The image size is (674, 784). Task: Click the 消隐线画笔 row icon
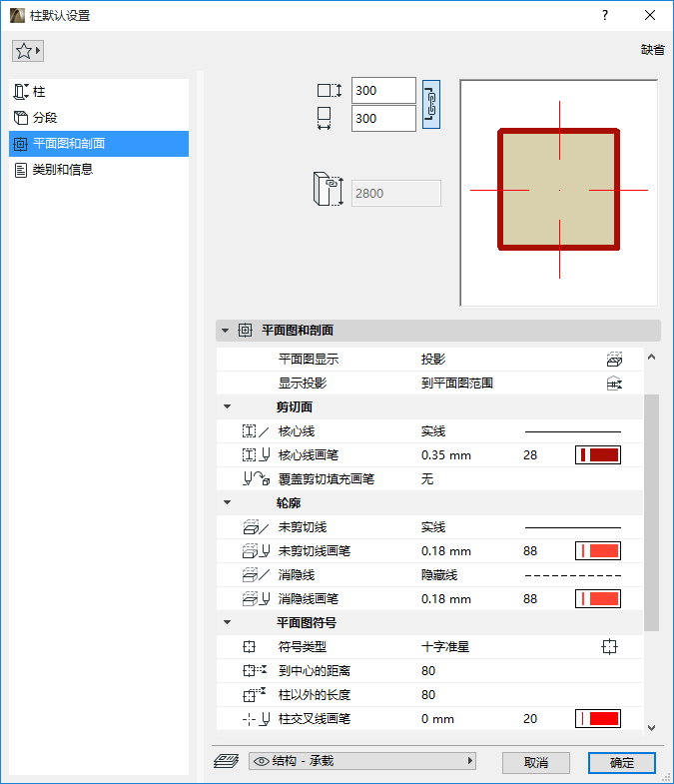coord(256,599)
